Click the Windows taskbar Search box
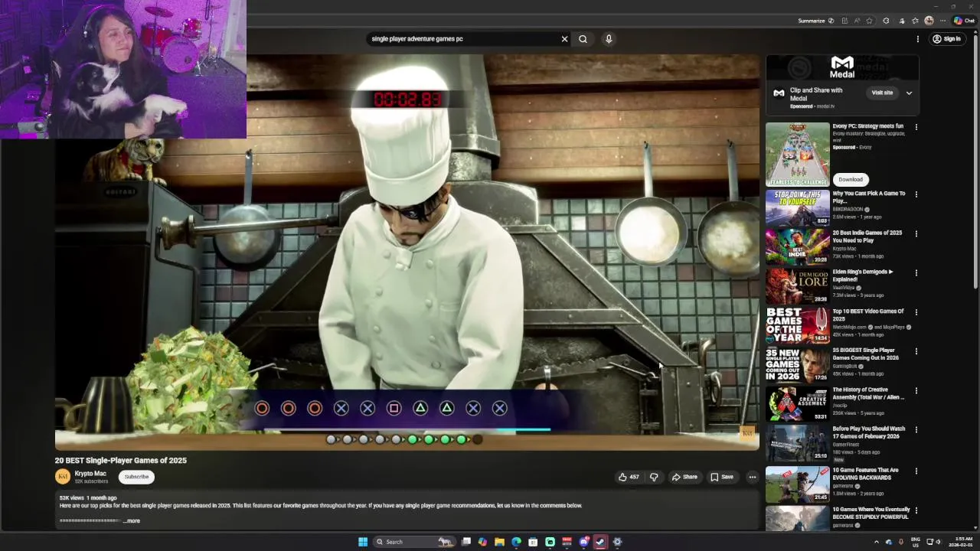Image resolution: width=980 pixels, height=551 pixels. tap(414, 542)
